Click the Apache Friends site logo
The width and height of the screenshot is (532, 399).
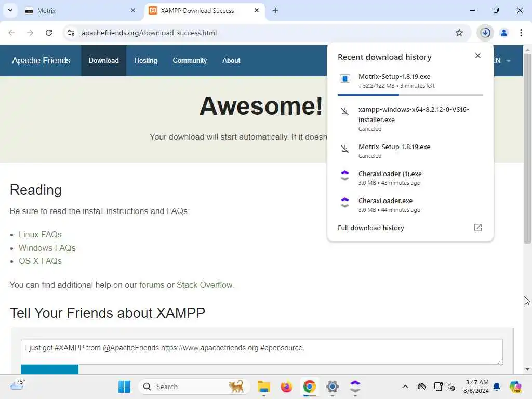(x=41, y=60)
